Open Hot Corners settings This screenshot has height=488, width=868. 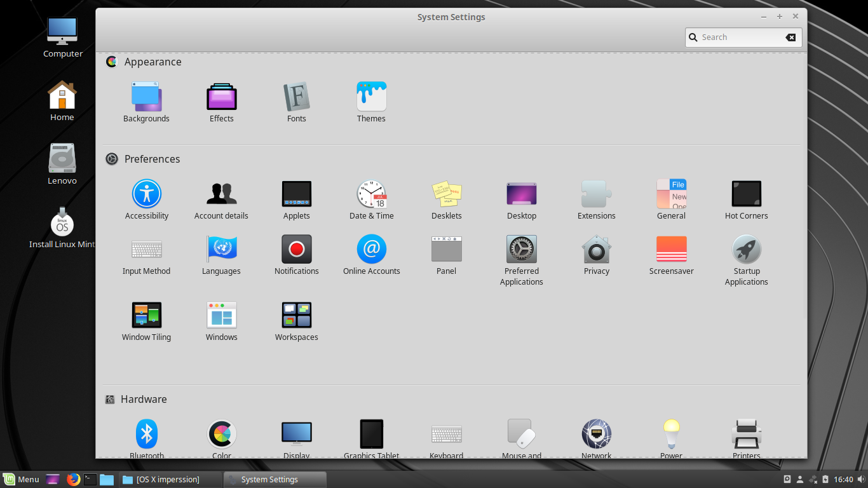pyautogui.click(x=747, y=200)
